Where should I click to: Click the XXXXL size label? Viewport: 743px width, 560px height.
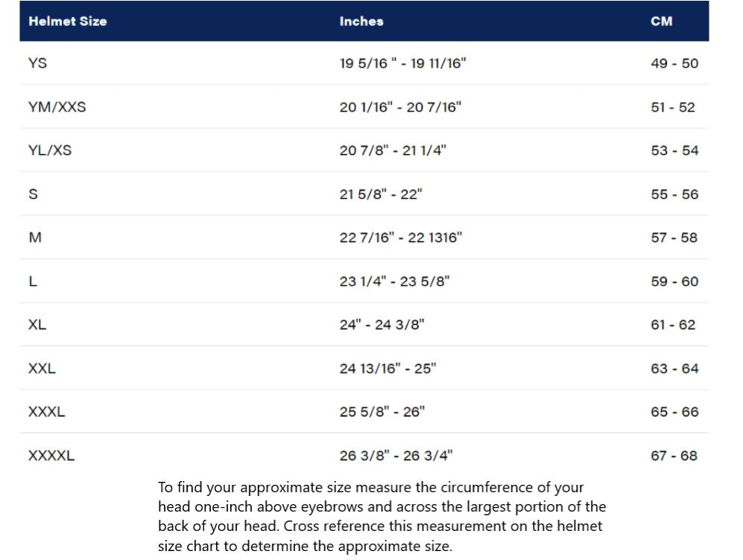tap(51, 456)
